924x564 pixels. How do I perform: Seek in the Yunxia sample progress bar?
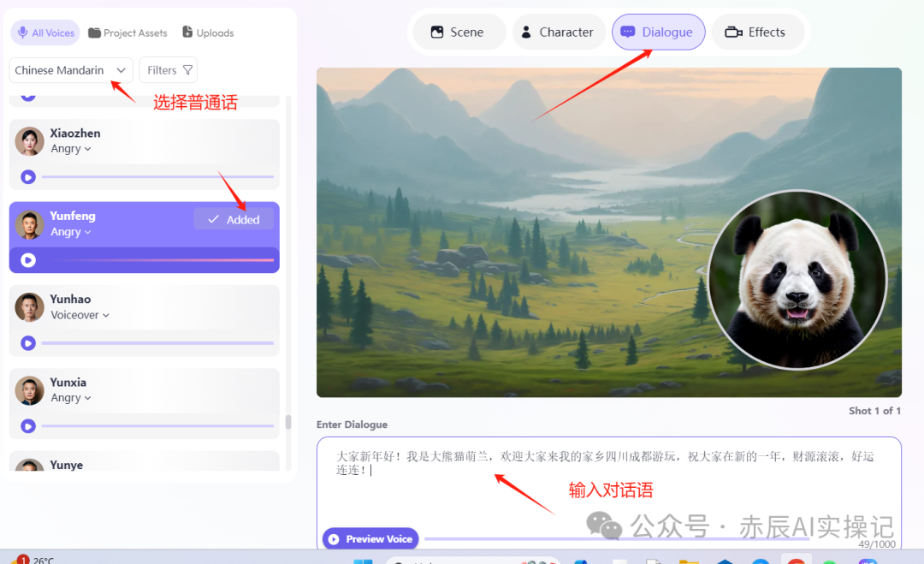157,426
